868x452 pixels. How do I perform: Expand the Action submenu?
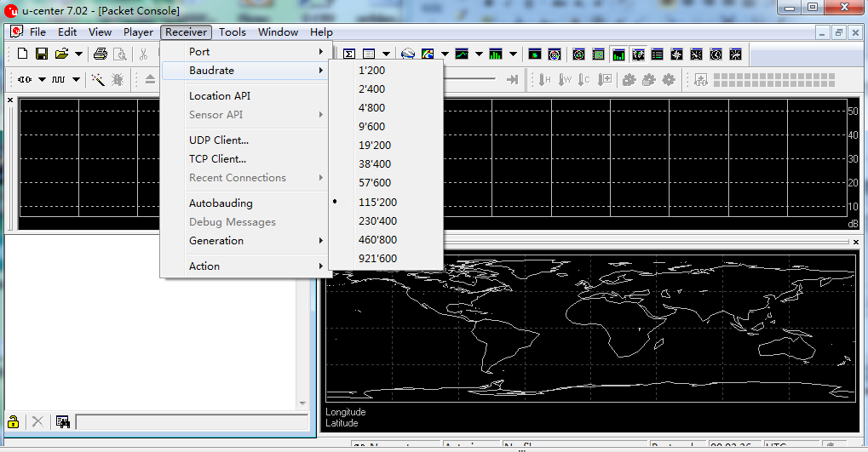pos(245,266)
